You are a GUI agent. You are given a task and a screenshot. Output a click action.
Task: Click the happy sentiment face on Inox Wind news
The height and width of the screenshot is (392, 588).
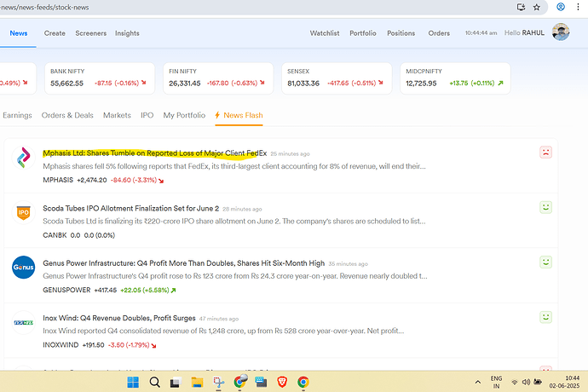pos(545,317)
